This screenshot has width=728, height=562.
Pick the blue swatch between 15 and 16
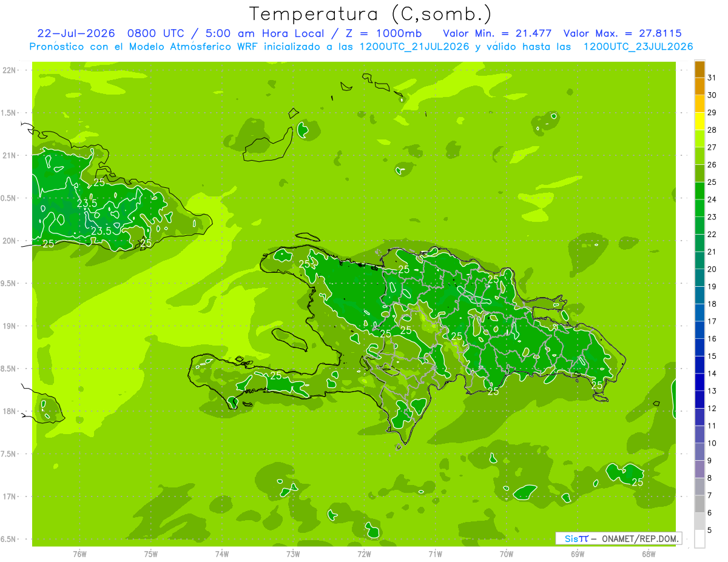pos(699,347)
